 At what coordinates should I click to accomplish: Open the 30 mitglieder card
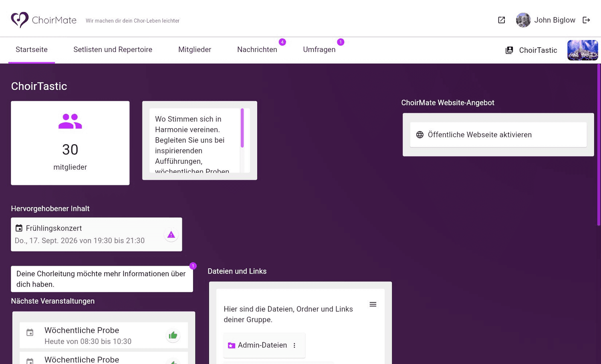click(70, 143)
